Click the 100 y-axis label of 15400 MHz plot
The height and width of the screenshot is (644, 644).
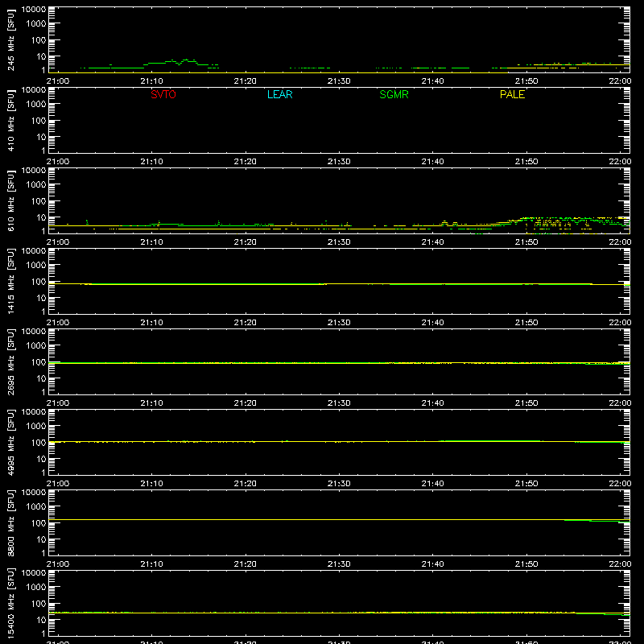[x=39, y=604]
